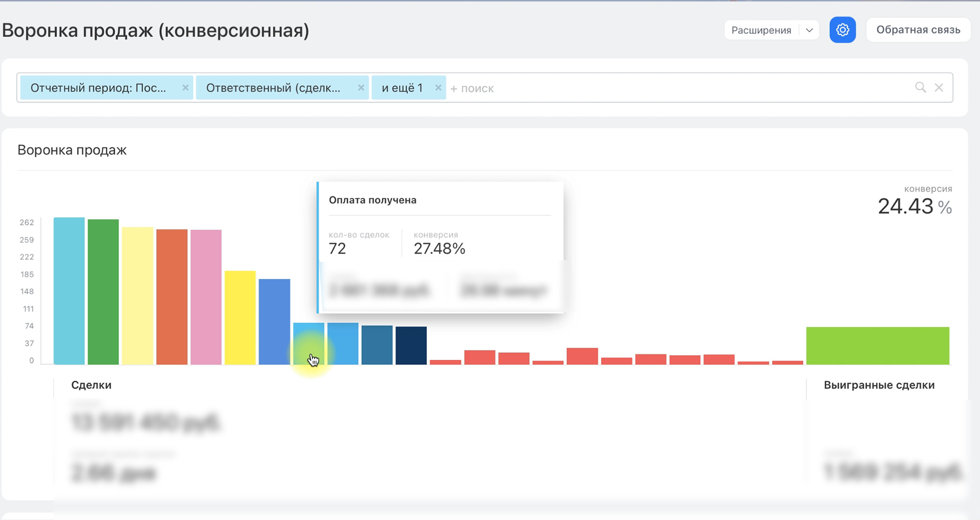Screen dimensions: 980x520
Task: Click the magnifier search icon
Action: 920,87
